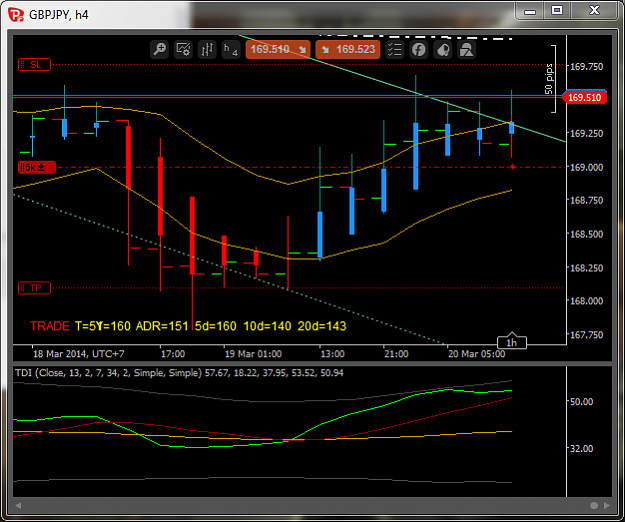Click the red 169.510 price tag
625x522 pixels.
[x=584, y=97]
